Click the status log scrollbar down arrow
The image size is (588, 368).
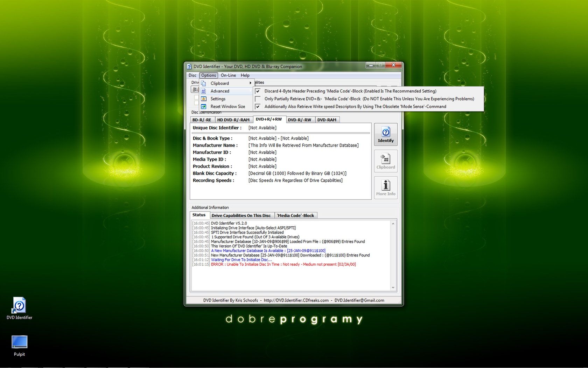click(x=393, y=288)
